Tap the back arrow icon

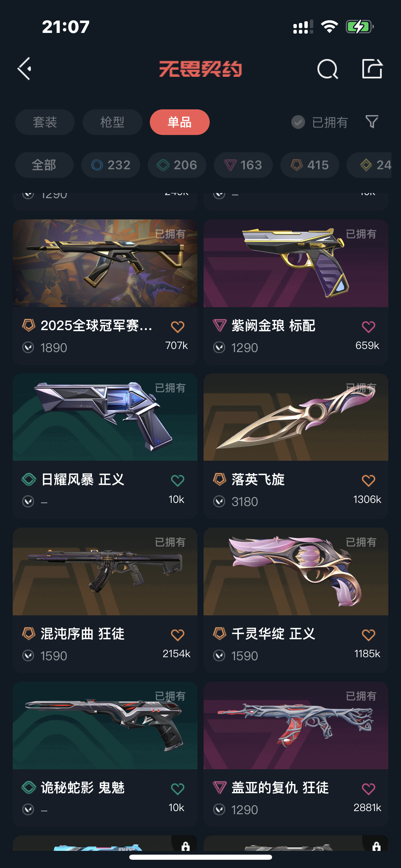(x=25, y=69)
